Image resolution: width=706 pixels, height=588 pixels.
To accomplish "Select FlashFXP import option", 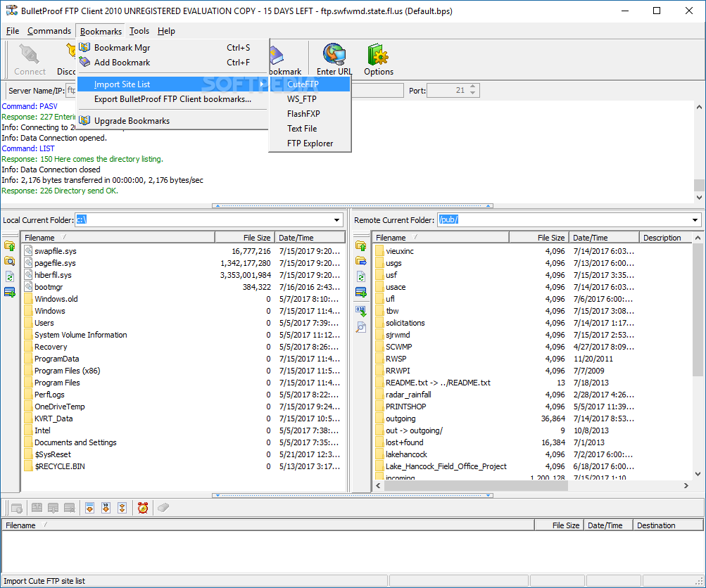I will pyautogui.click(x=310, y=114).
